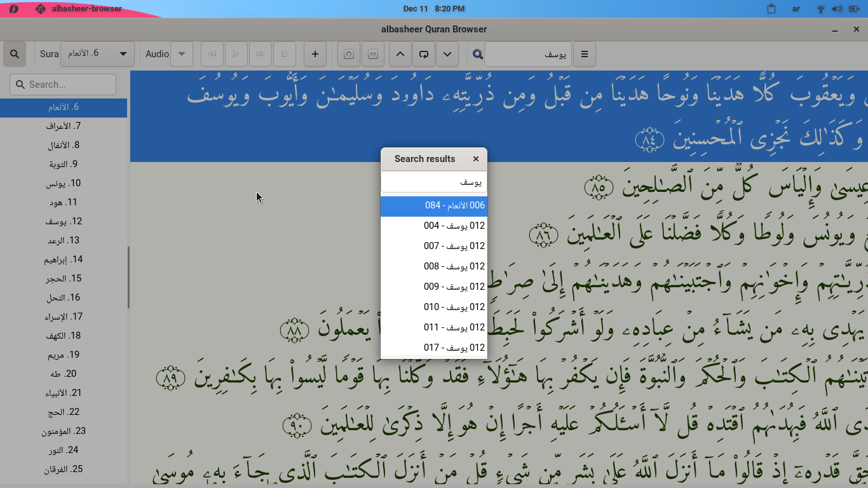Screen dimensions: 868x488
Task: Select sura 12. يوسف in sidebar
Action: (x=64, y=221)
